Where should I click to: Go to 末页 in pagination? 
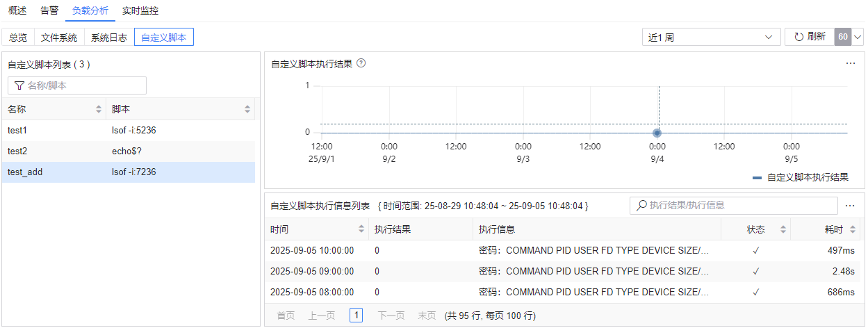point(427,315)
